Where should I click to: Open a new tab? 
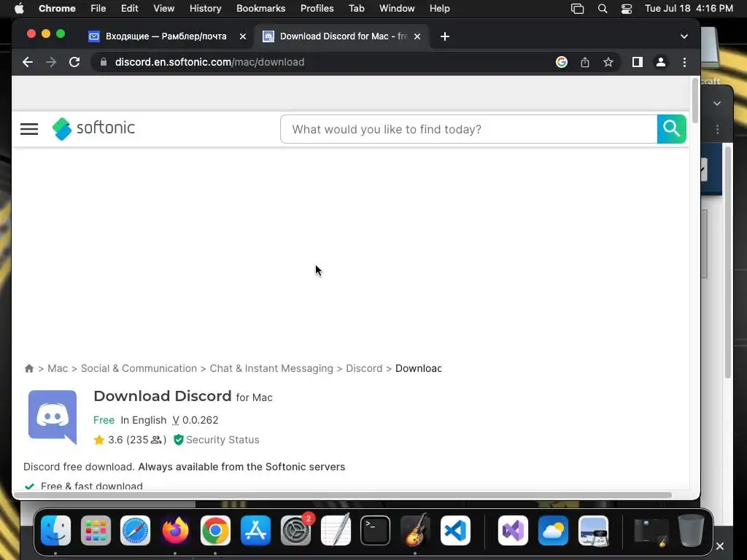444,36
